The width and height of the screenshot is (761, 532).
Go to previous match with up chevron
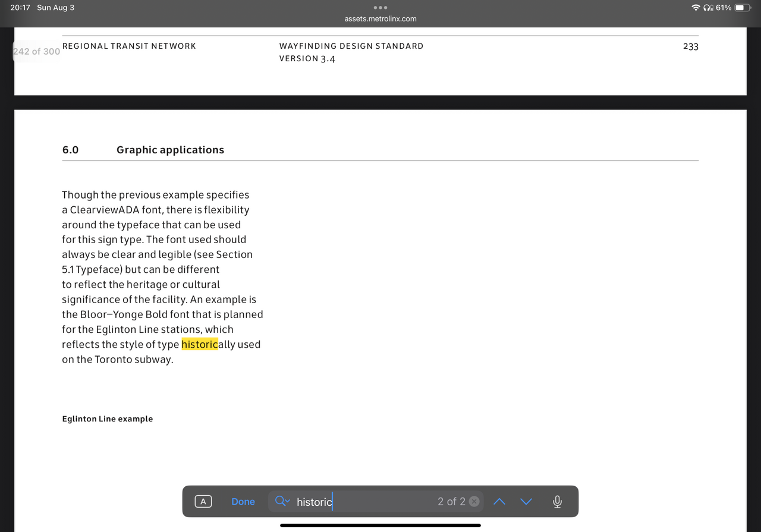pos(499,502)
